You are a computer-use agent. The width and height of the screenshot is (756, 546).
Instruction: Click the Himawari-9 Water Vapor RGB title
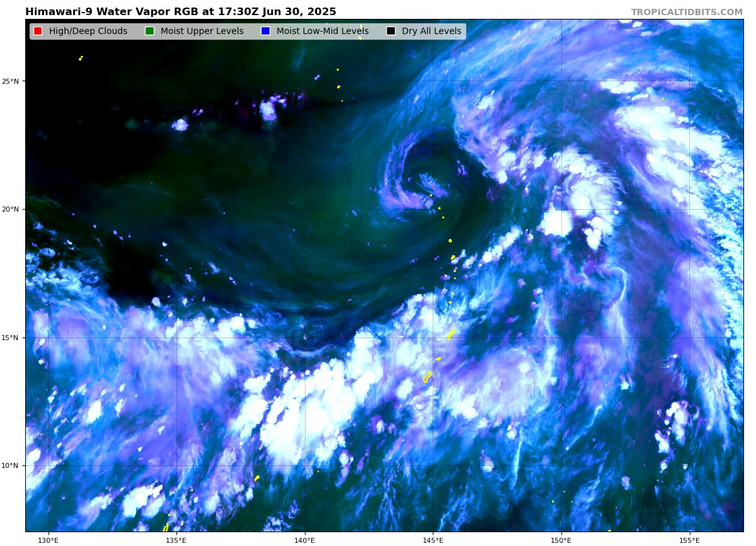tap(181, 12)
